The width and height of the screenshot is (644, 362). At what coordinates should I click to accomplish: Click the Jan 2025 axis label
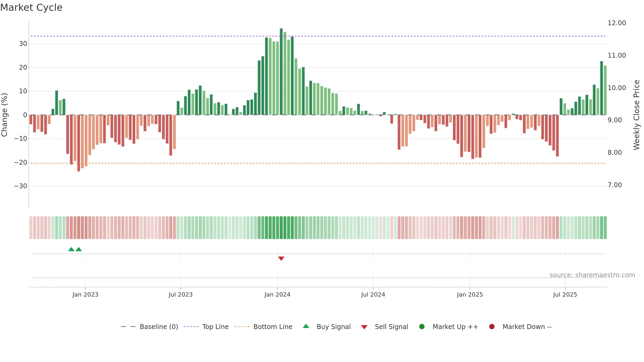470,294
